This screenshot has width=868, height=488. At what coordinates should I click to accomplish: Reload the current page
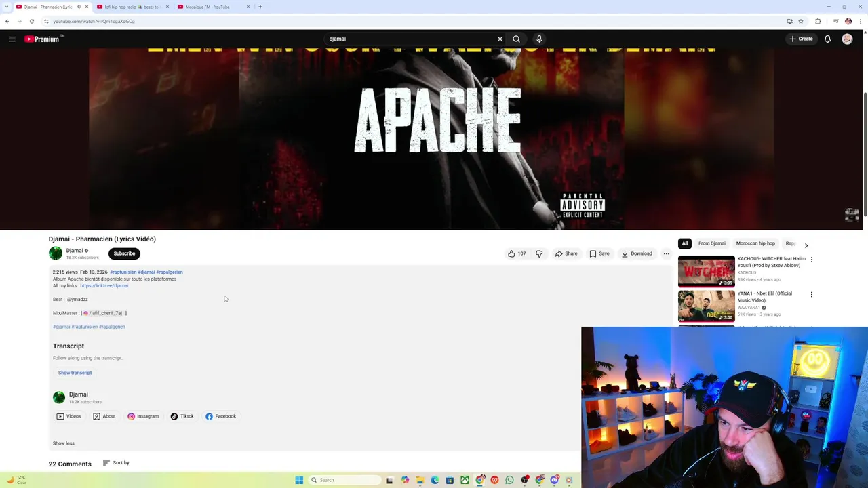31,21
